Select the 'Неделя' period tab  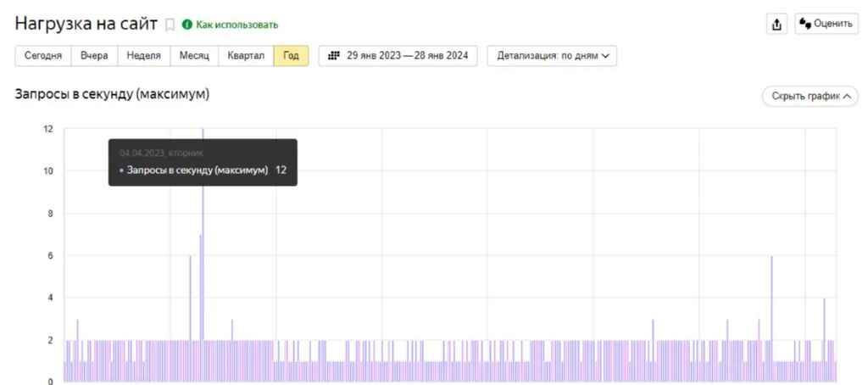(143, 56)
